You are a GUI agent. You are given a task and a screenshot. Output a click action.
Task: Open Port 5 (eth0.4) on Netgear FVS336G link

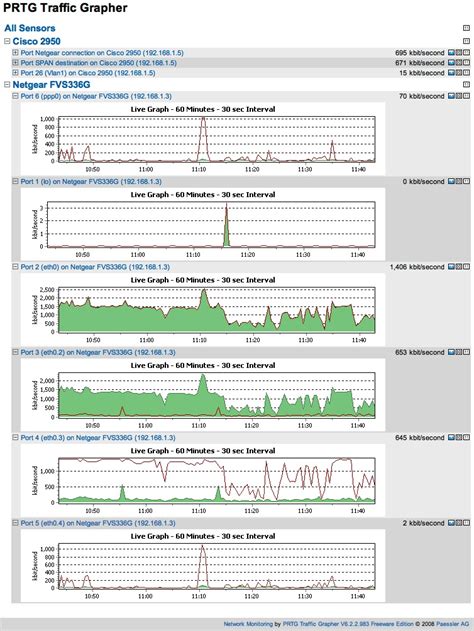tap(98, 523)
